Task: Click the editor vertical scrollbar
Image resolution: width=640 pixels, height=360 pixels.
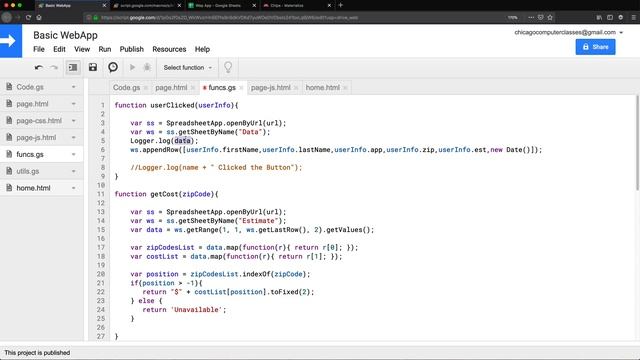Action: click(x=637, y=143)
